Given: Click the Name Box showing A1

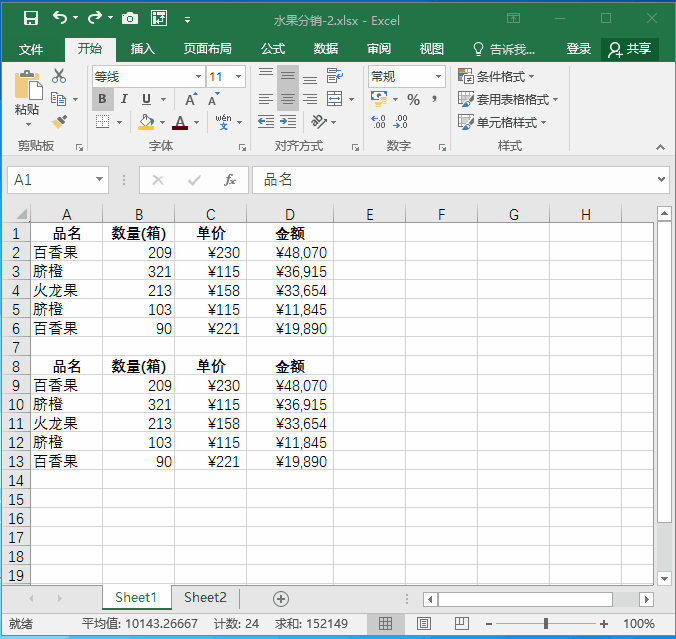Looking at the screenshot, I should click(50, 180).
